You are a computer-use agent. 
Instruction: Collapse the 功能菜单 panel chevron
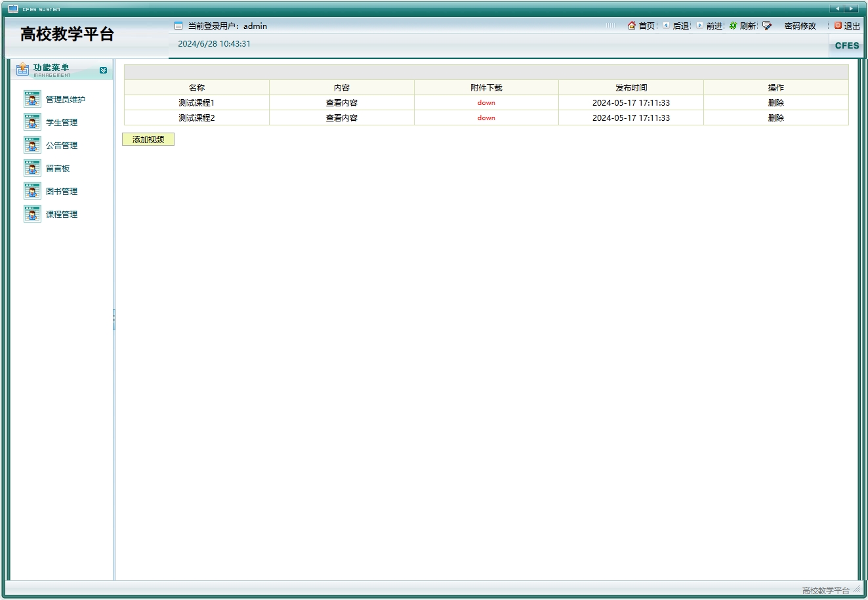click(x=103, y=70)
